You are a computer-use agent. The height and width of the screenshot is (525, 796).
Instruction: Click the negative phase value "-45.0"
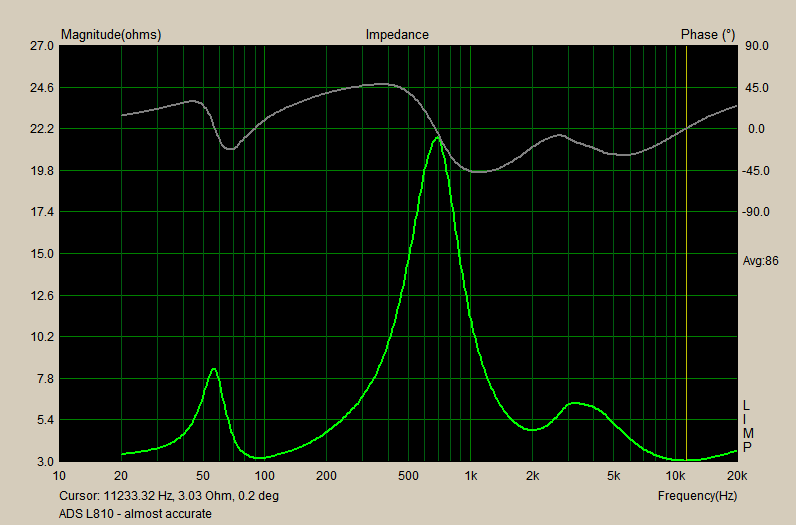(x=755, y=171)
